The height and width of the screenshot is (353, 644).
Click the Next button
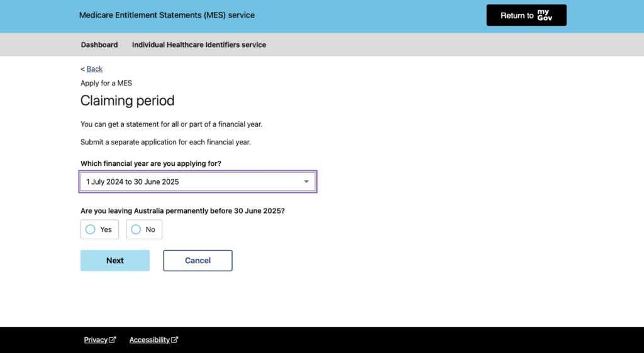pos(115,260)
